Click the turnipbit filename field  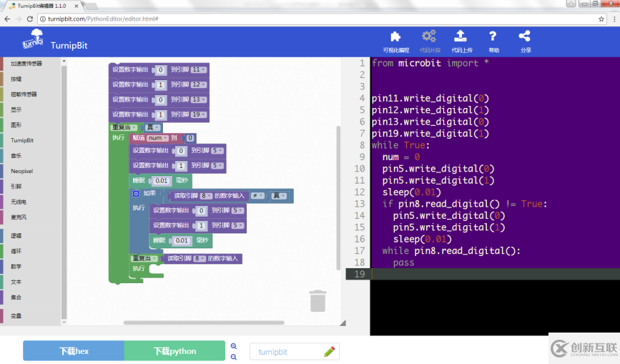(x=294, y=351)
